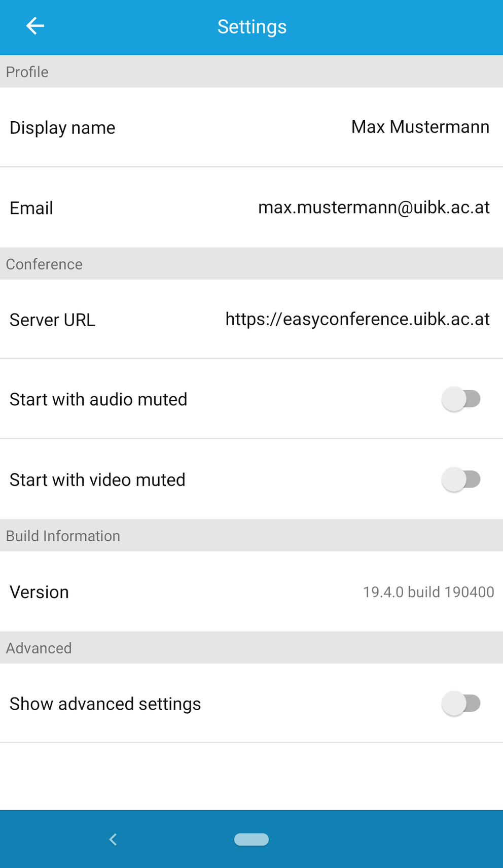This screenshot has height=868, width=503.
Task: Select the Display name label
Action: 62,128
